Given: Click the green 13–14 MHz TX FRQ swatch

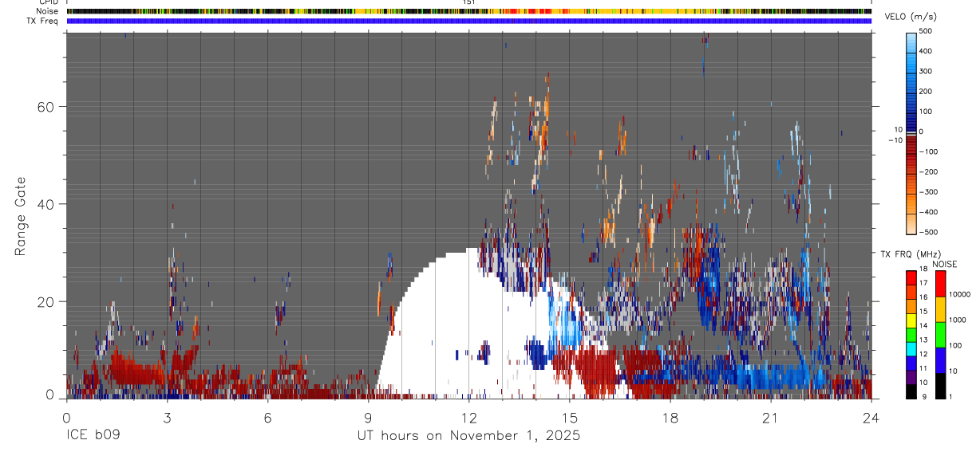Looking at the screenshot, I should click(x=911, y=335).
